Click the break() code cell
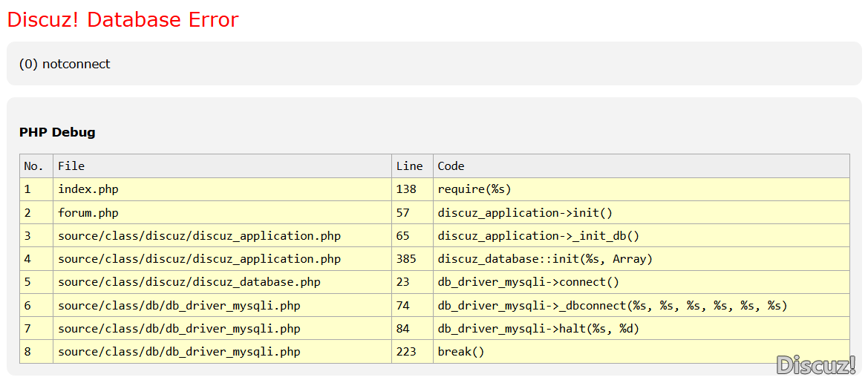 point(461,352)
